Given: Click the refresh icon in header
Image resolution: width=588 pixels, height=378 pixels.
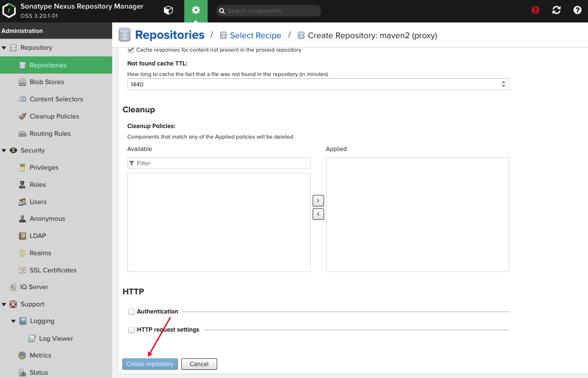Looking at the screenshot, I should click(556, 10).
